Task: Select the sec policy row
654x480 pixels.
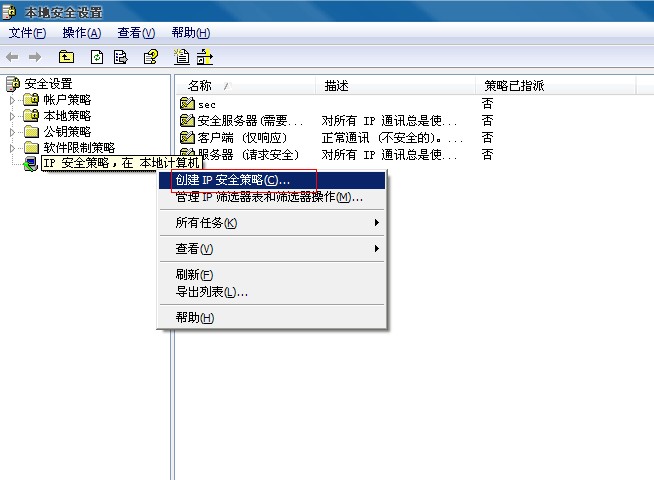Action: [207, 104]
